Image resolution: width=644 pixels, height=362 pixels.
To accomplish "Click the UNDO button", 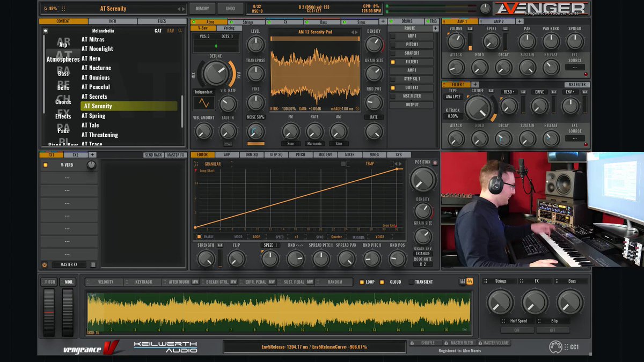I will (230, 9).
